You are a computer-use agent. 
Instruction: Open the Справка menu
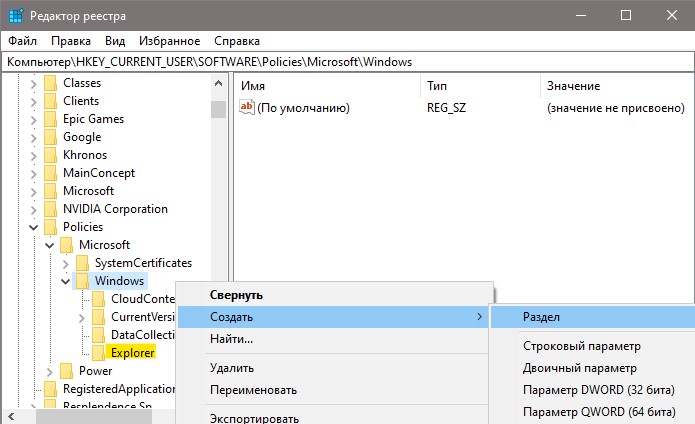237,41
